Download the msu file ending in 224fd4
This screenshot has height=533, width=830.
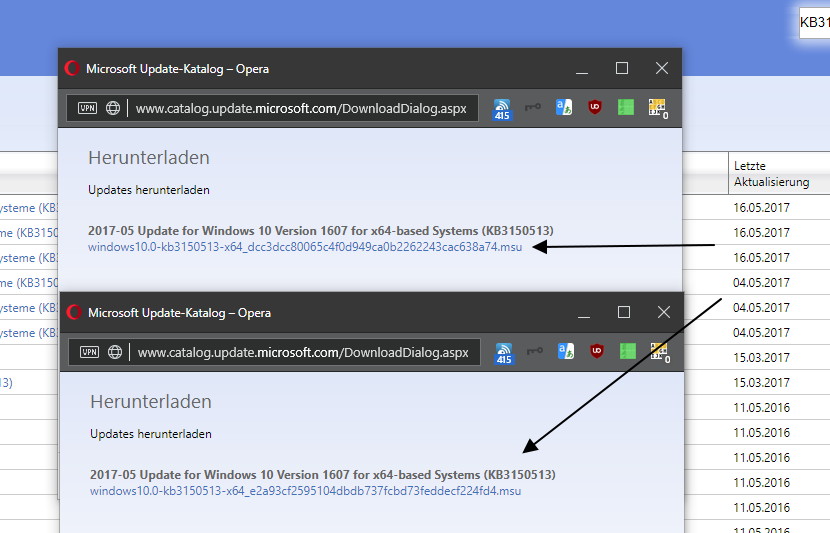point(305,491)
